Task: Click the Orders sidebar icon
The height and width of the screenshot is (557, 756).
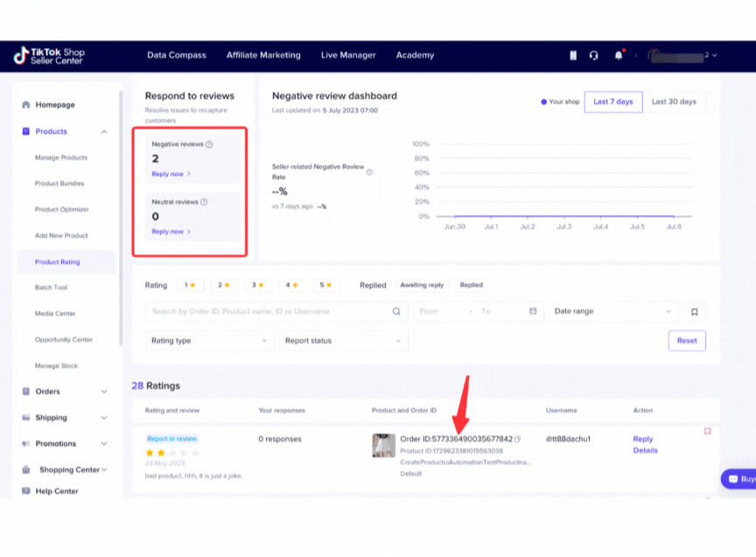Action: (26, 391)
